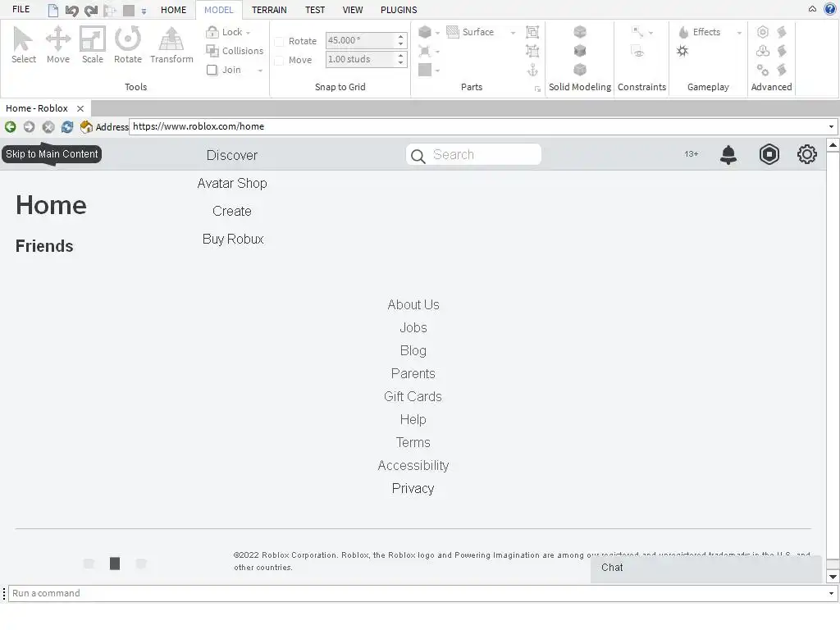The width and height of the screenshot is (840, 630).
Task: Click the Show Constraint Details eye icon
Action: [637, 52]
